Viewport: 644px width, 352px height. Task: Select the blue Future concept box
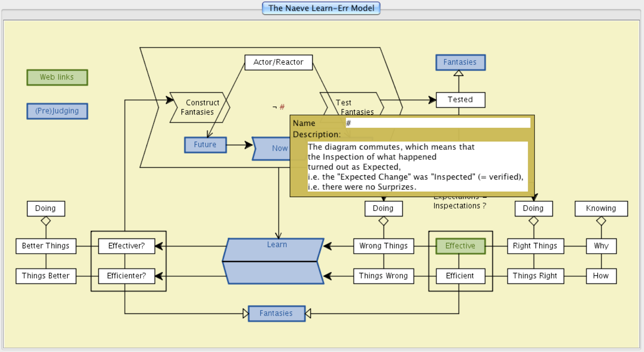(x=205, y=145)
